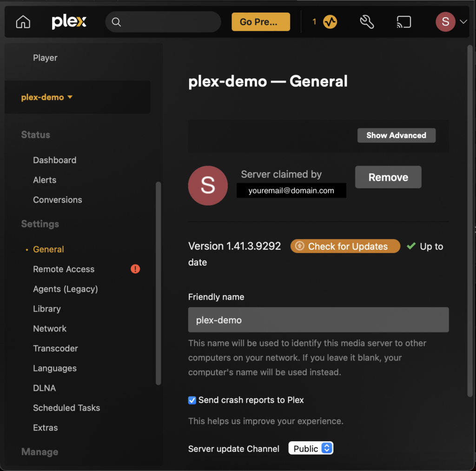Click the youremail@domain.com text
Screen dimensions: 476x471
291,191
